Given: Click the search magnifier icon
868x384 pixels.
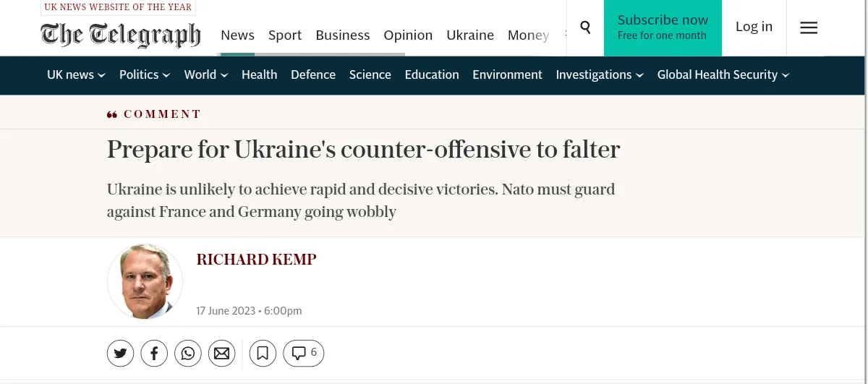Looking at the screenshot, I should coord(585,27).
